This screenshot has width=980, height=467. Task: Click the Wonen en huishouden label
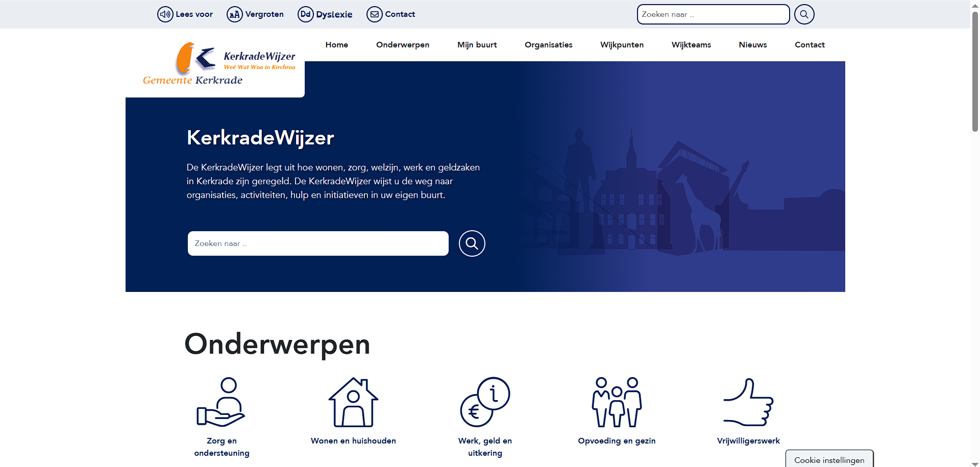point(353,441)
